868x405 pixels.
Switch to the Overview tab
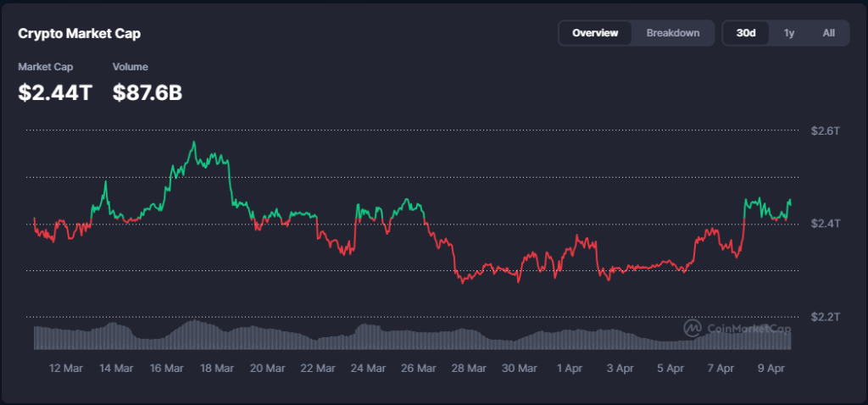pos(595,33)
